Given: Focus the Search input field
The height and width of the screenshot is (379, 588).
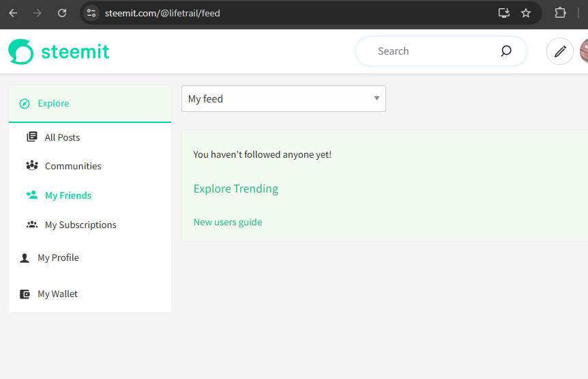Looking at the screenshot, I should [x=441, y=51].
